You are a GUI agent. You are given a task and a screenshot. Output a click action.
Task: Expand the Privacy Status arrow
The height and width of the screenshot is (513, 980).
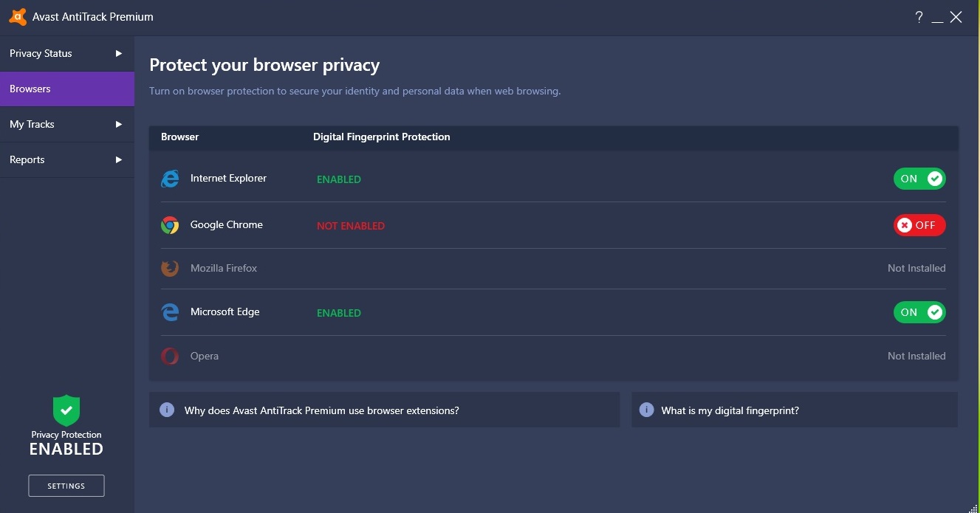click(119, 53)
